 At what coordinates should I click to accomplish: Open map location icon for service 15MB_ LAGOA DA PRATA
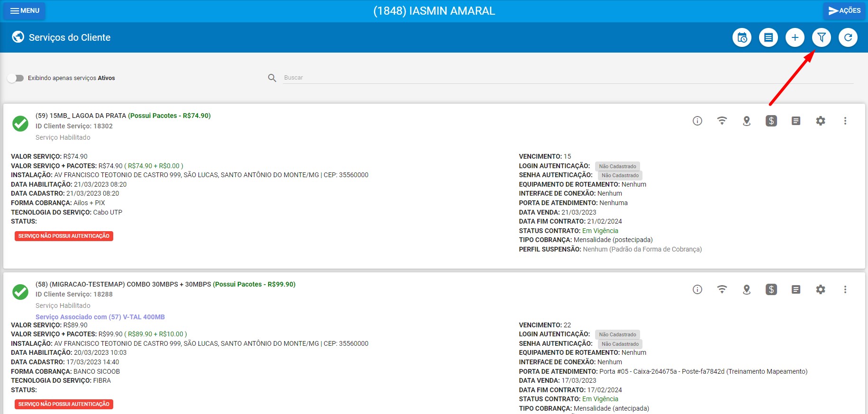(x=747, y=121)
